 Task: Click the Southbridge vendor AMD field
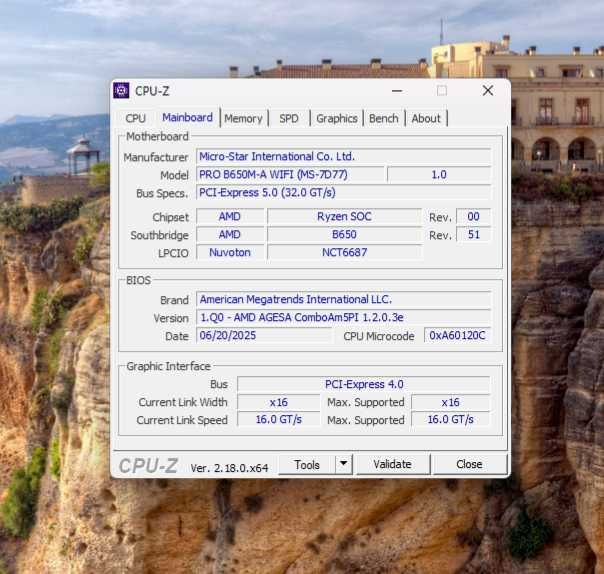pyautogui.click(x=230, y=234)
